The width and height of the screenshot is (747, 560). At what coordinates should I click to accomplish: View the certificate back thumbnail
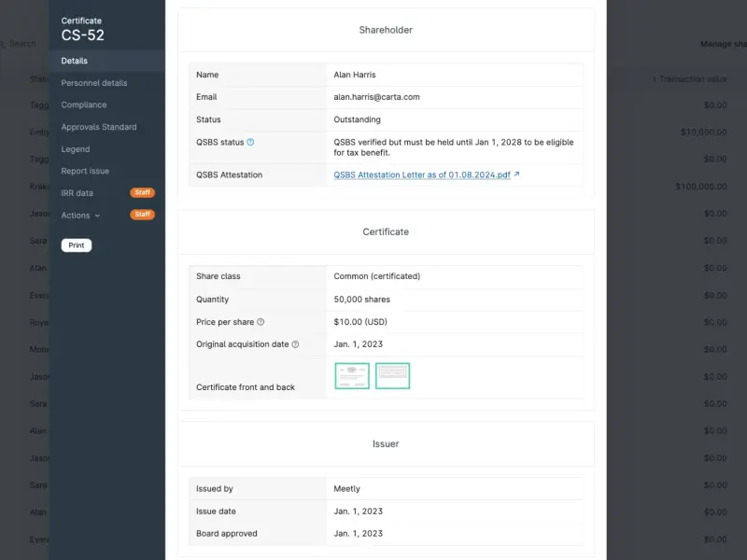392,376
